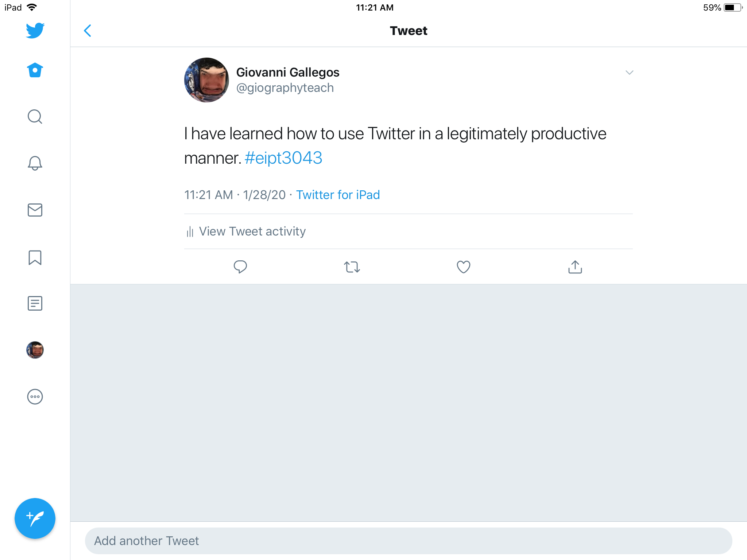Share the tweet via share icon
The width and height of the screenshot is (747, 560).
pyautogui.click(x=575, y=267)
